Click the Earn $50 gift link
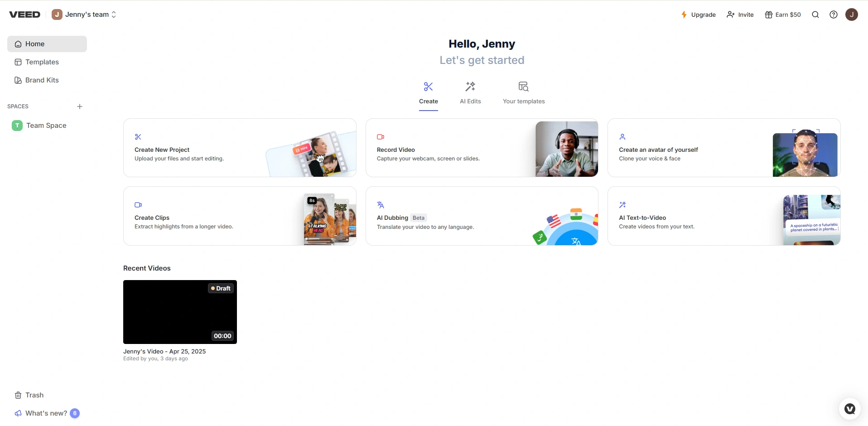 pos(783,15)
